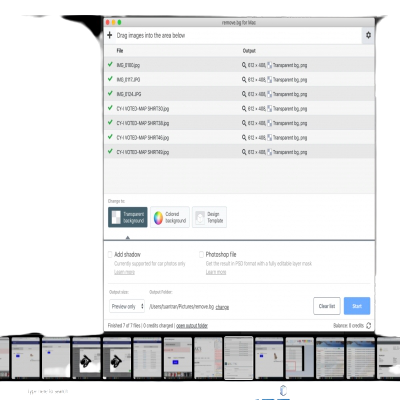Click the magnifier icon in the first output row
The height and width of the screenshot is (400, 400).
(244, 65)
